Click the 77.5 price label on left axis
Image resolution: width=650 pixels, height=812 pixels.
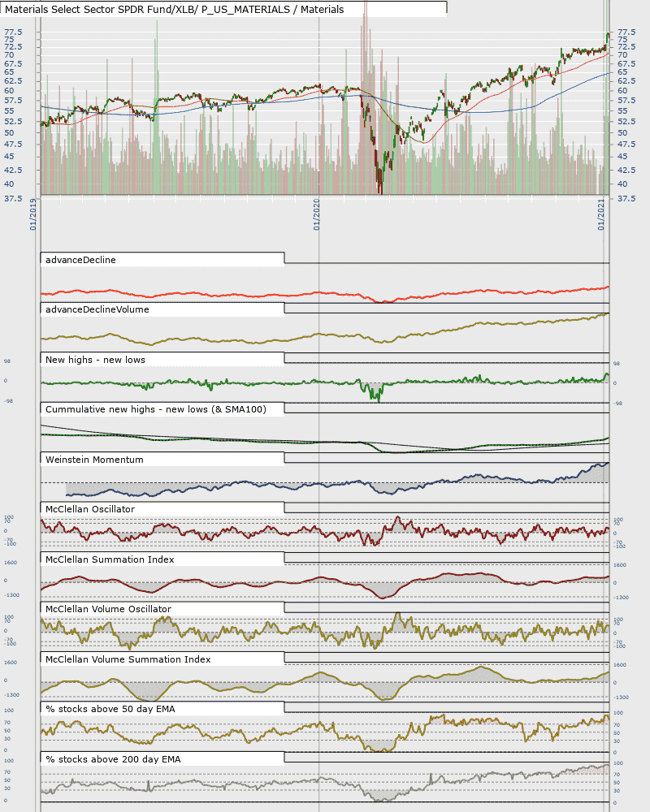(x=13, y=32)
